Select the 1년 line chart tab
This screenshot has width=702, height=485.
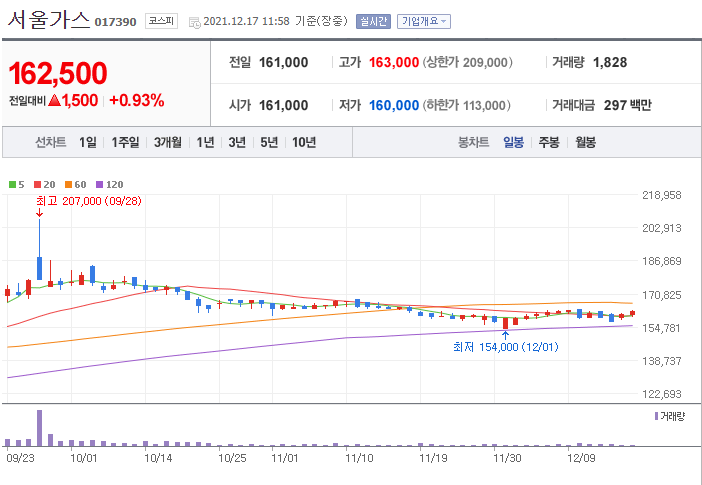(x=205, y=142)
